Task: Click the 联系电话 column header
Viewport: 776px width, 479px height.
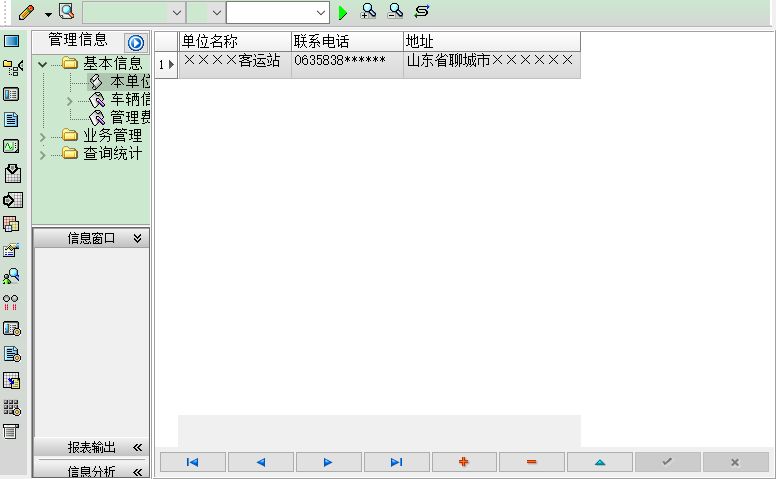Action: [347, 41]
